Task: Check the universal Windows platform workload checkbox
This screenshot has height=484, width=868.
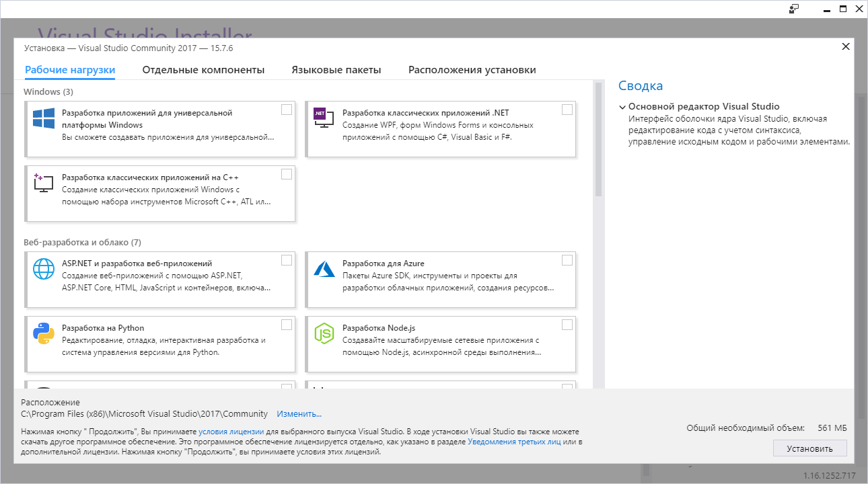Action: pos(287,110)
